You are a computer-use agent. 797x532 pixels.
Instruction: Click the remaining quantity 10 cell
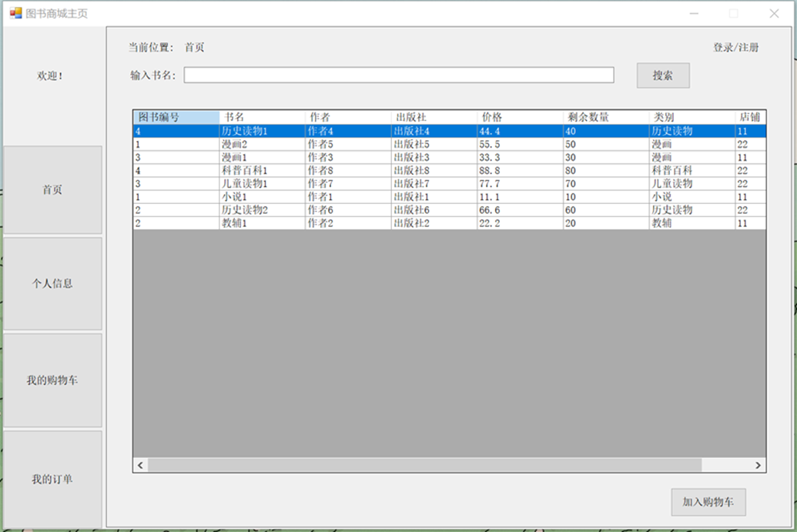[606, 197]
